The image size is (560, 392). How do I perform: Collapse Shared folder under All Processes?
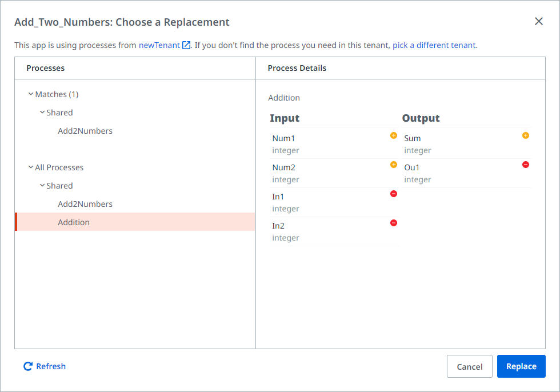tap(42, 186)
